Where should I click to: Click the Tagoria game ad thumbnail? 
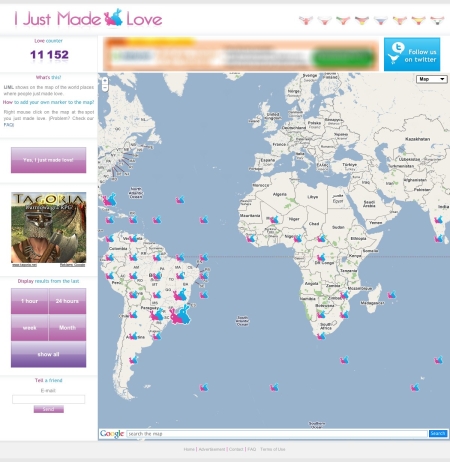(x=49, y=227)
